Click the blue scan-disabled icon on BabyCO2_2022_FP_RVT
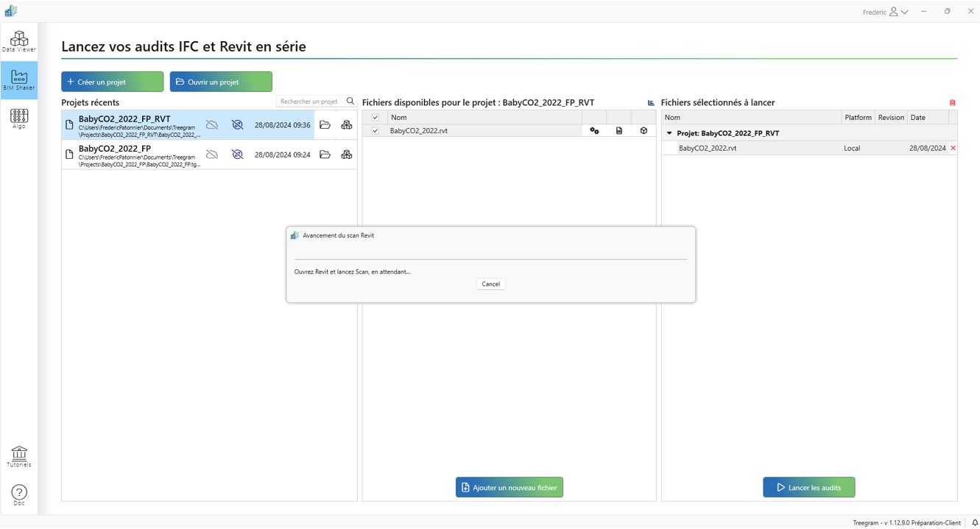Viewport: 980px width, 529px height. click(x=237, y=124)
